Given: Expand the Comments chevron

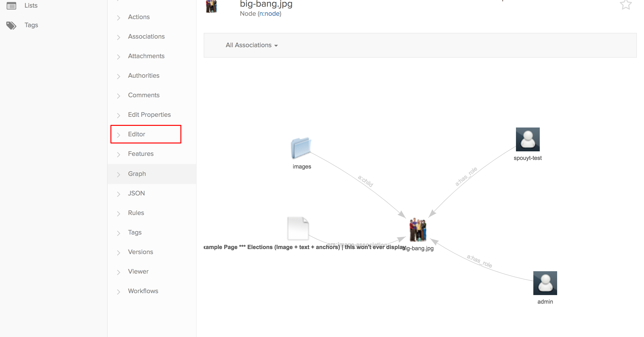Looking at the screenshot, I should click(x=119, y=96).
